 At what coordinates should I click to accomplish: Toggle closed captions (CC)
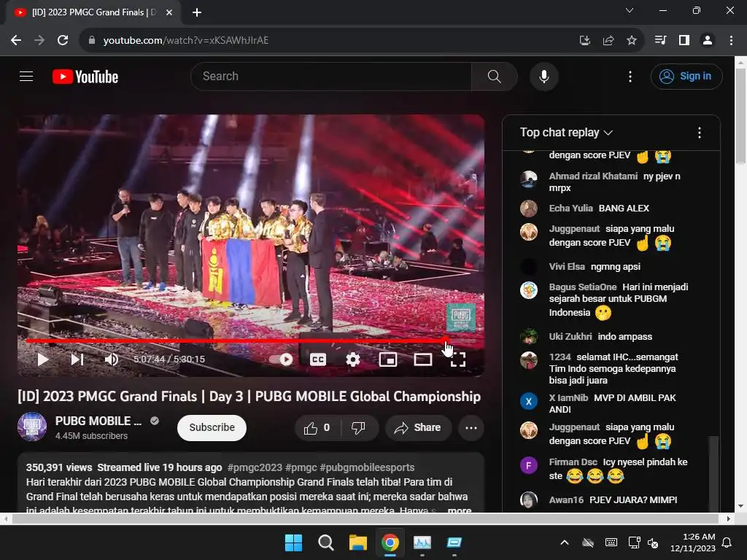point(318,359)
